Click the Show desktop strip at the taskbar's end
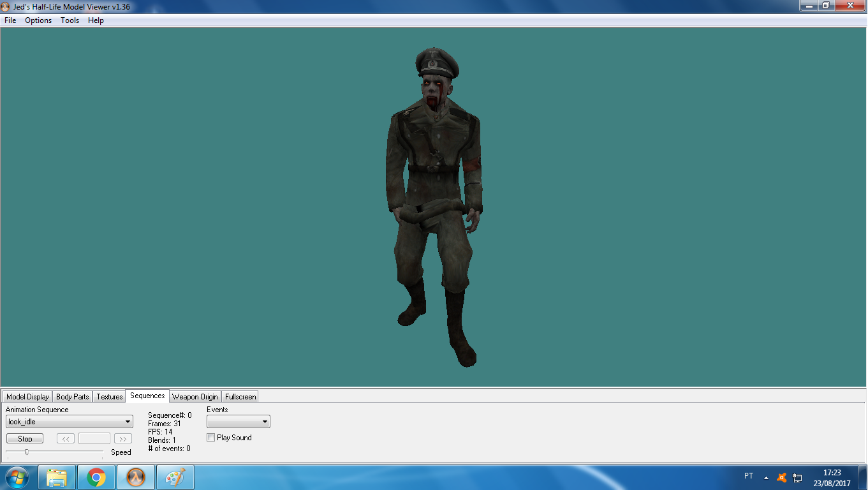The image size is (868, 490). pos(863,477)
